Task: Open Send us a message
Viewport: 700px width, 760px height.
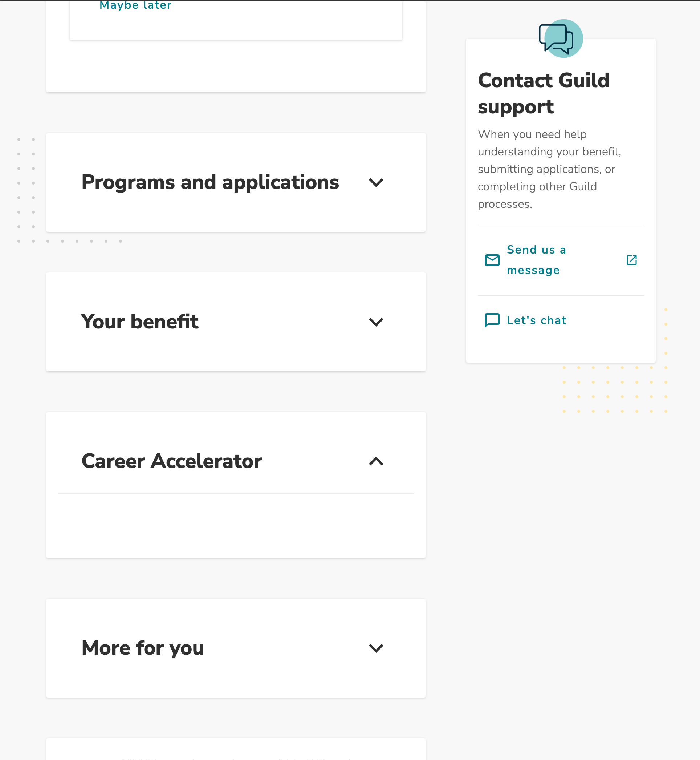Action: click(536, 260)
